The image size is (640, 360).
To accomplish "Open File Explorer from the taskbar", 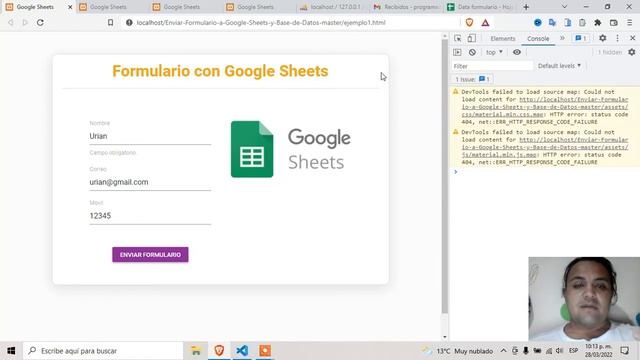I will [196, 351].
